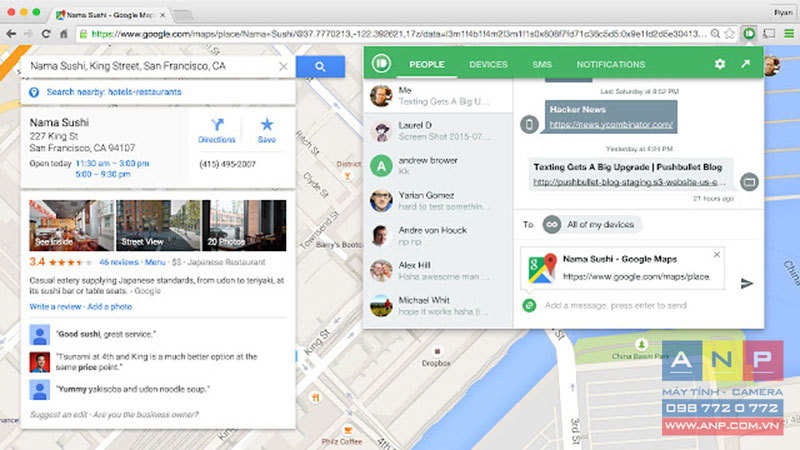Open the Street View thumbnail
The height and width of the screenshot is (450, 800).
click(158, 225)
